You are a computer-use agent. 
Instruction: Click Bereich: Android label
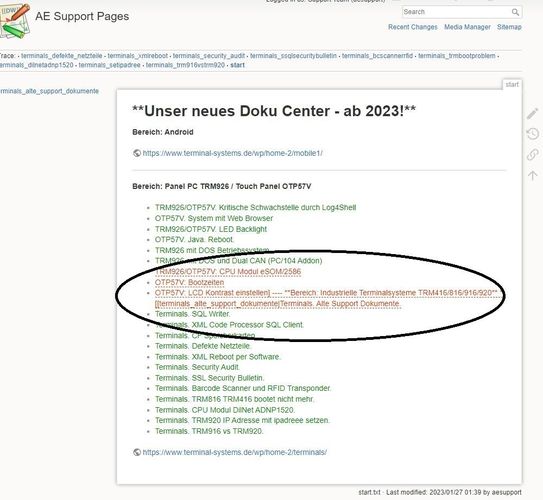(163, 132)
